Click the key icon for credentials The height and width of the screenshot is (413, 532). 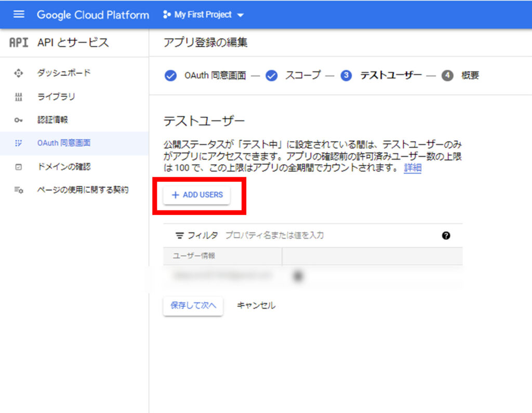pos(19,120)
